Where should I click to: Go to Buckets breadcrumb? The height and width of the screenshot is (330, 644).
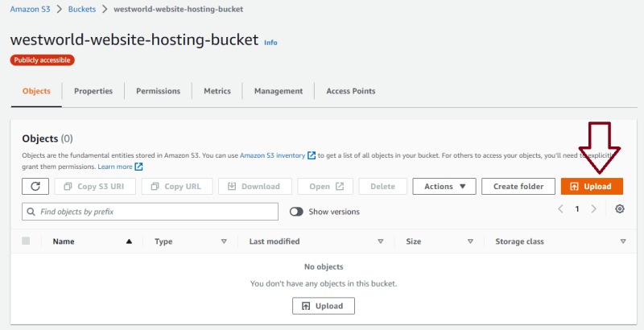click(82, 9)
